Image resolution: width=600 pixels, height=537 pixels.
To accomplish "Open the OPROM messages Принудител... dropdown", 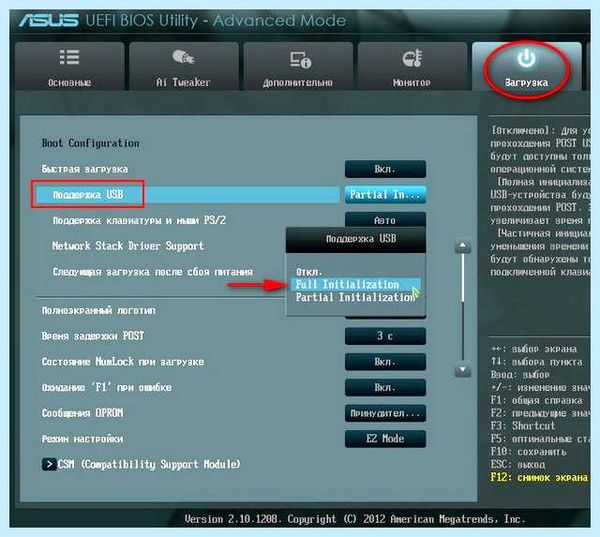I will click(385, 413).
